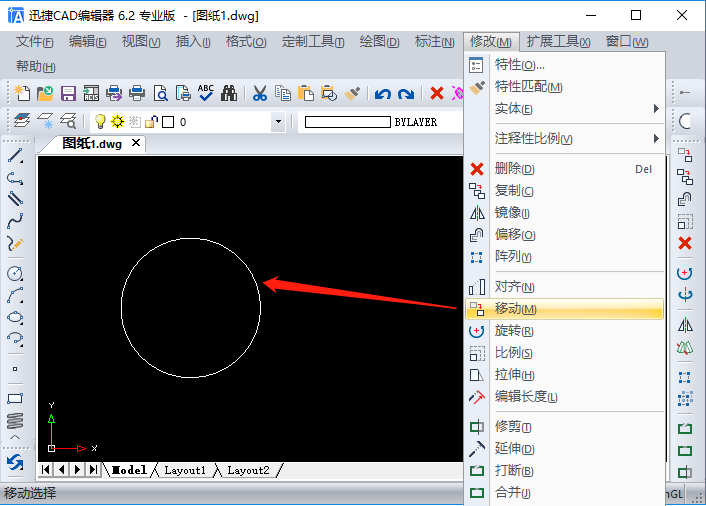Image resolution: width=706 pixels, height=506 pixels.
Task: Open the layer dropdown arrow
Action: pyautogui.click(x=278, y=122)
